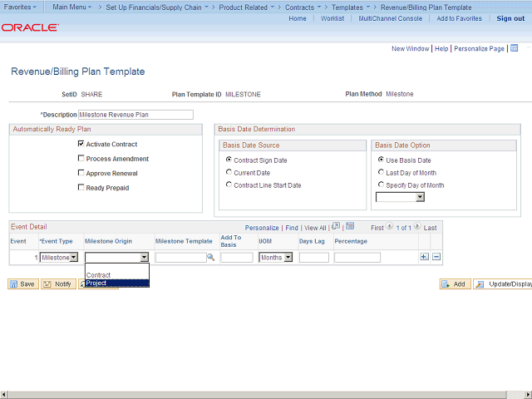
Task: Click the Add button
Action: [x=455, y=284]
